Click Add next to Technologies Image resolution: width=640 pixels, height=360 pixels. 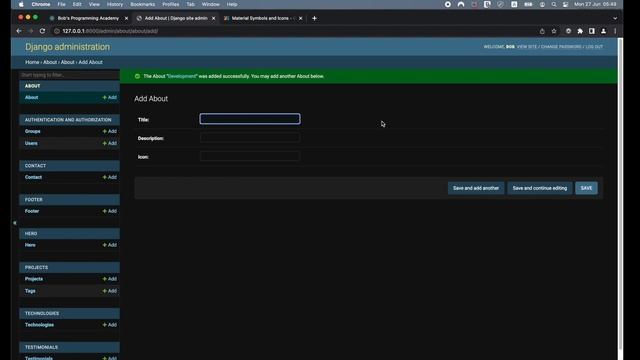110,325
